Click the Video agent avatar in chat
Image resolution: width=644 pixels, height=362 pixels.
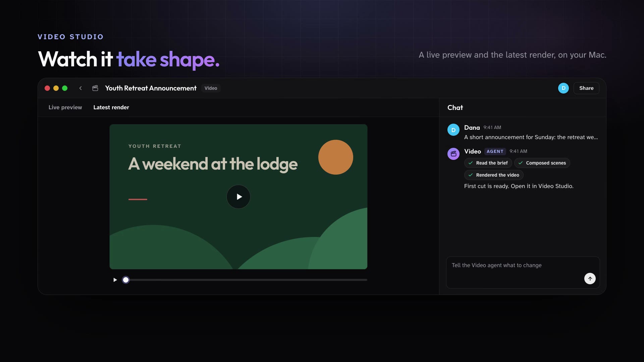[x=453, y=154]
